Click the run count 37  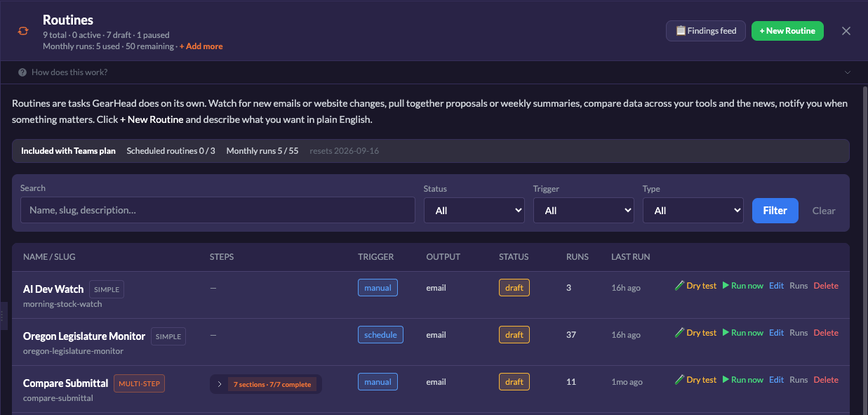(x=571, y=335)
